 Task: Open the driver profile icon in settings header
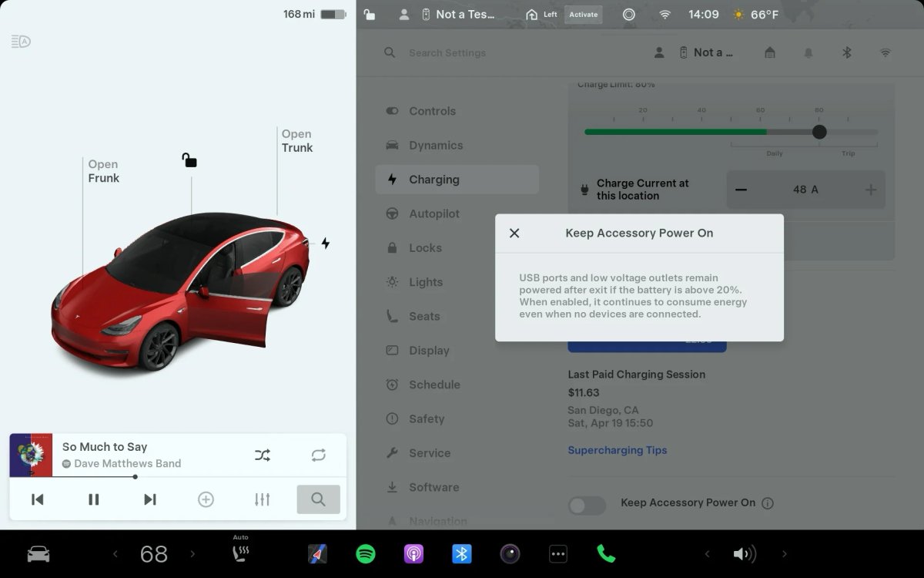coord(659,52)
